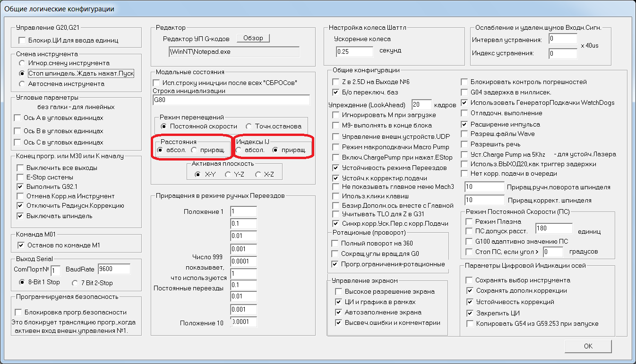Toggle Выключать шпиндель checkbox
The width and height of the screenshot is (636, 364).
pyautogui.click(x=20, y=216)
